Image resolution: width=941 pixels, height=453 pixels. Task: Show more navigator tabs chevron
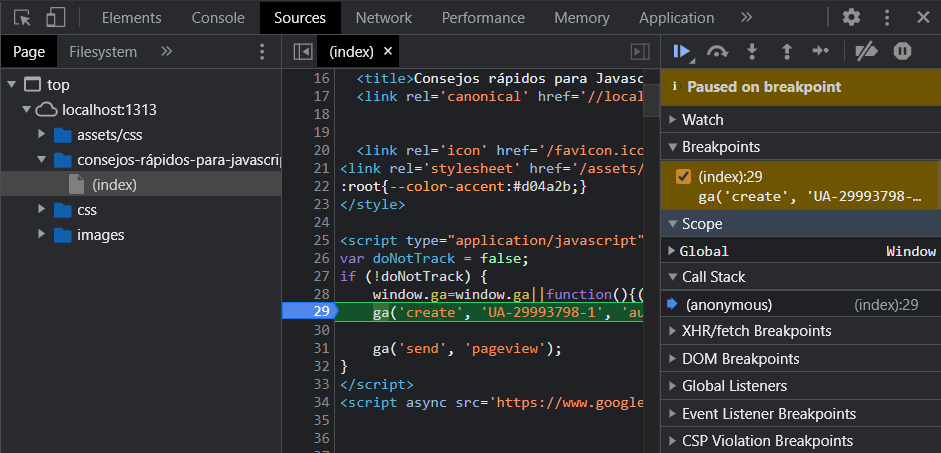[167, 52]
